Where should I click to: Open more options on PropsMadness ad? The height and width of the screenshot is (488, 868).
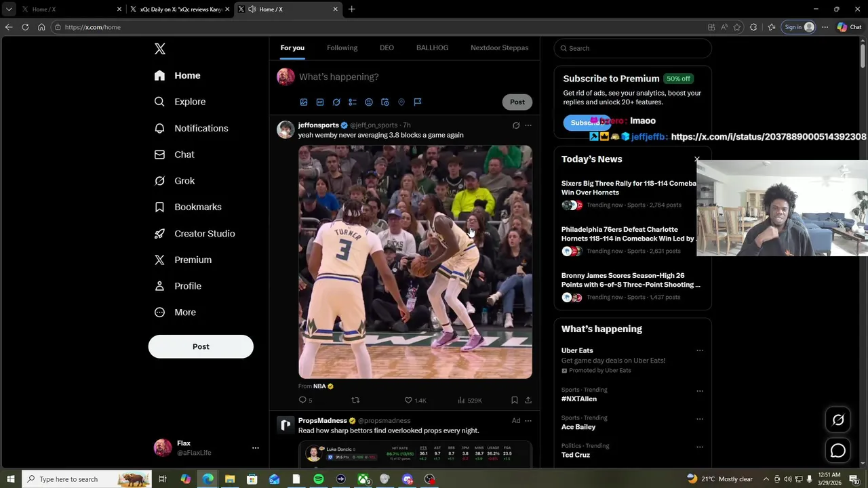click(528, 421)
